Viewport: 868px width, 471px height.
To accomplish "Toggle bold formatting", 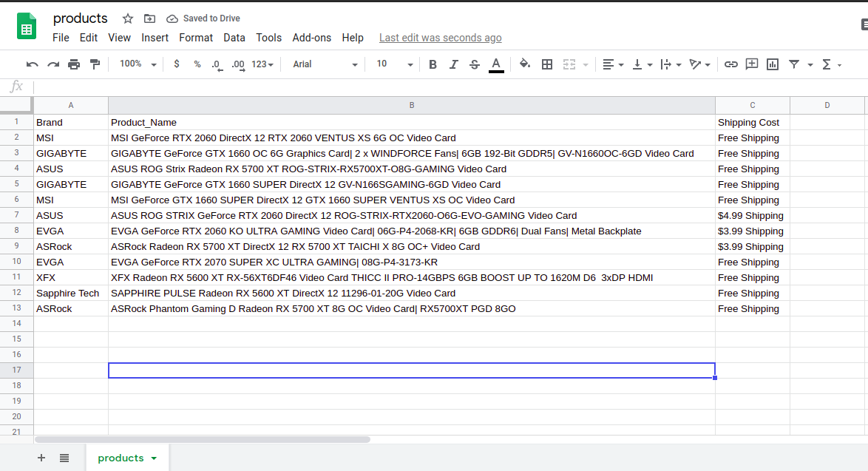I will (433, 64).
